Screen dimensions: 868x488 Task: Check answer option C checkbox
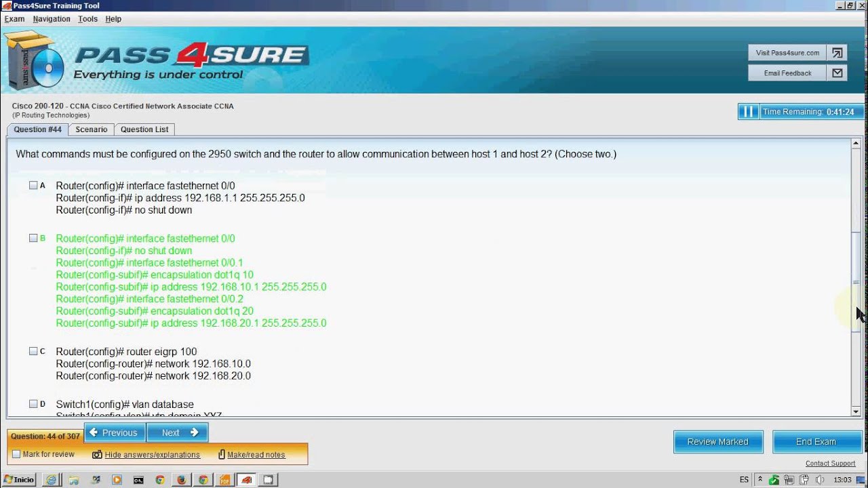point(33,351)
